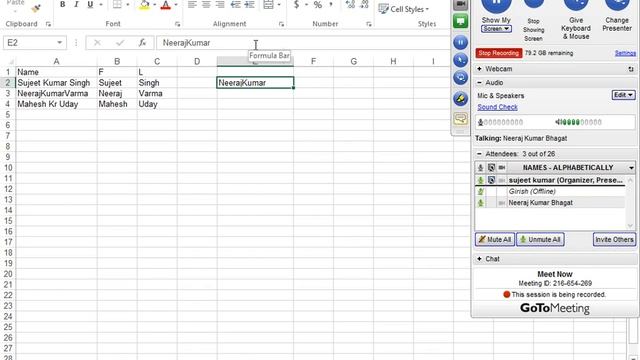Select cell C3 containing Varma

157,93
